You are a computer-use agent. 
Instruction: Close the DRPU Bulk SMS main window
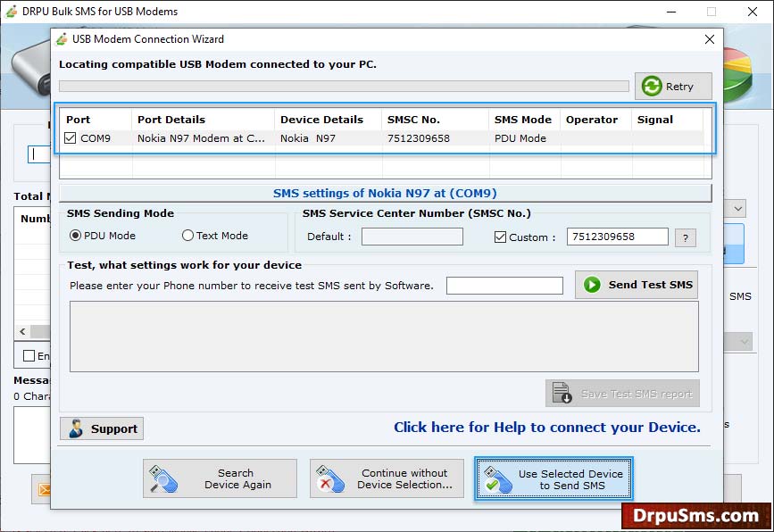coord(753,12)
